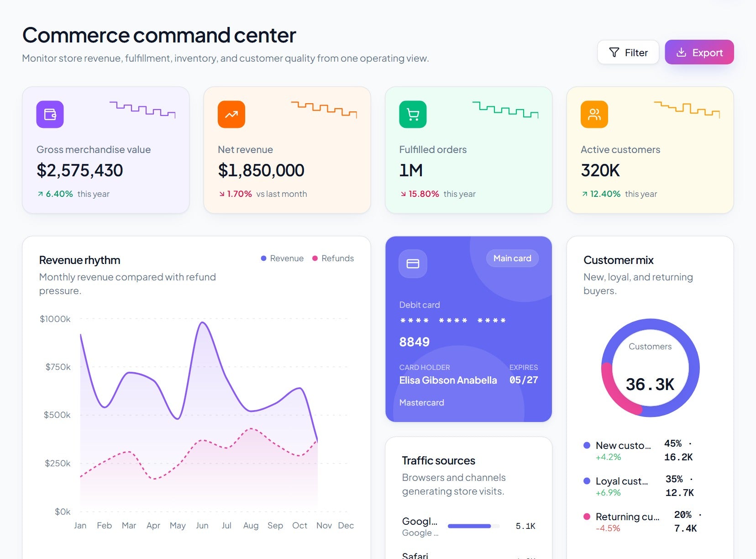The width and height of the screenshot is (756, 559).
Task: Click the 1M fulfilled orders value
Action: click(x=411, y=170)
